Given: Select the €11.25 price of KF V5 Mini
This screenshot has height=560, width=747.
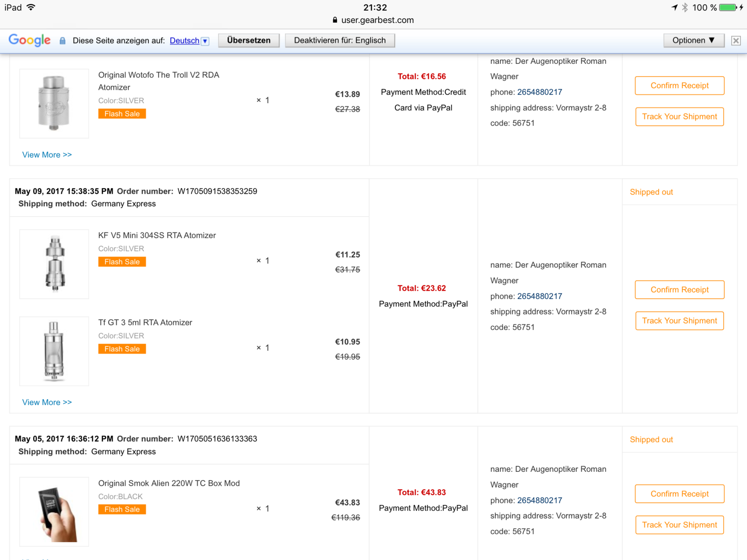Looking at the screenshot, I should tap(348, 255).
